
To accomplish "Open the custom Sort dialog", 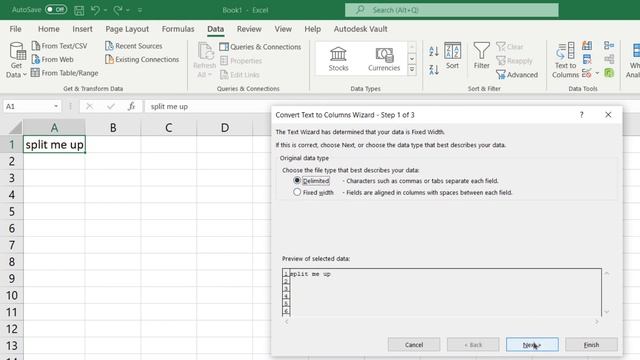I will pos(452,56).
